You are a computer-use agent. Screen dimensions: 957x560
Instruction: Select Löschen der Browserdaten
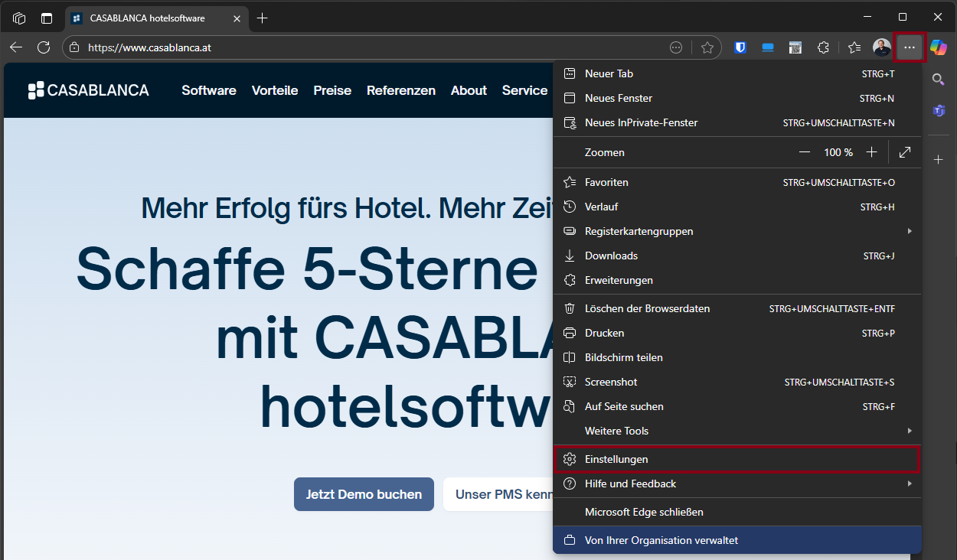tap(647, 308)
